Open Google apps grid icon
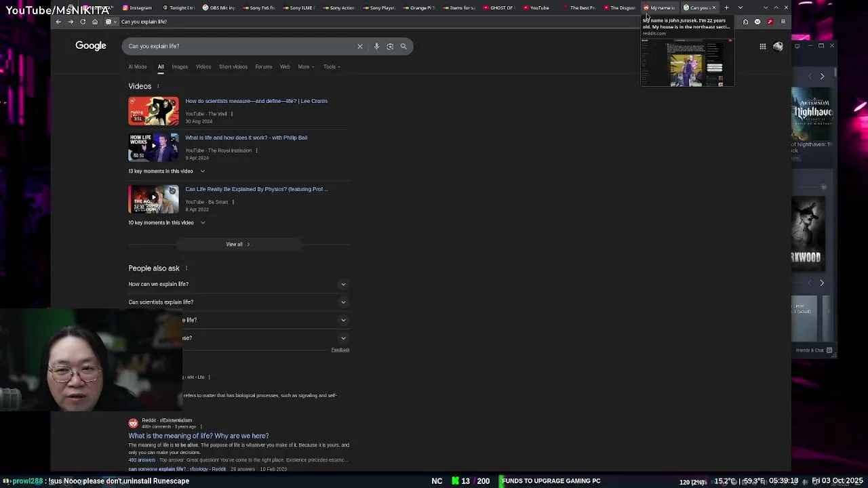The height and width of the screenshot is (488, 868). pyautogui.click(x=763, y=46)
